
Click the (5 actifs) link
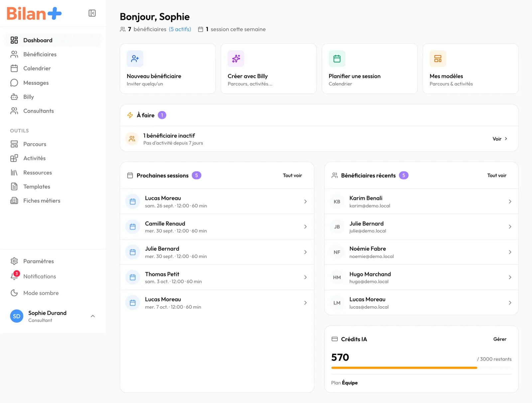coord(180,29)
